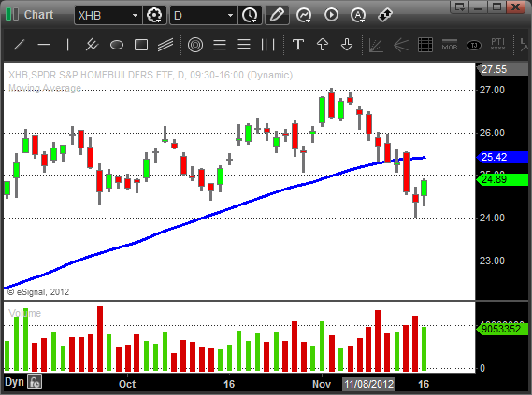Viewport: 532px width, 395px height.
Task: Click the Chart window icon
Action: (x=12, y=15)
